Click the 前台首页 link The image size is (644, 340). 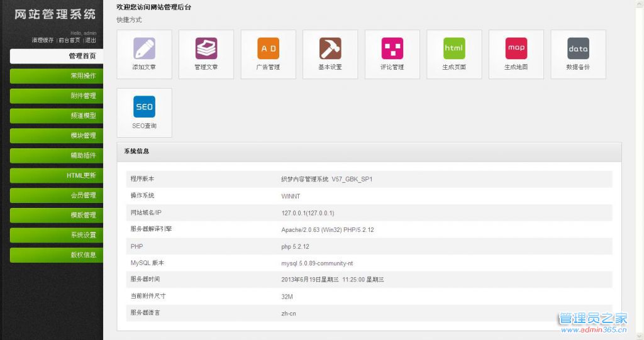pos(69,40)
